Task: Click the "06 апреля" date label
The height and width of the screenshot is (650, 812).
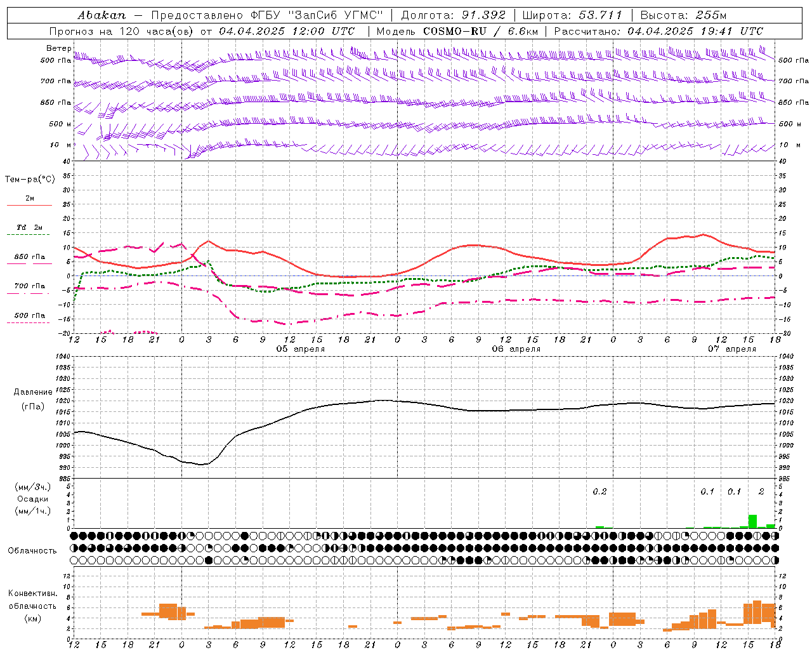Action: (516, 349)
